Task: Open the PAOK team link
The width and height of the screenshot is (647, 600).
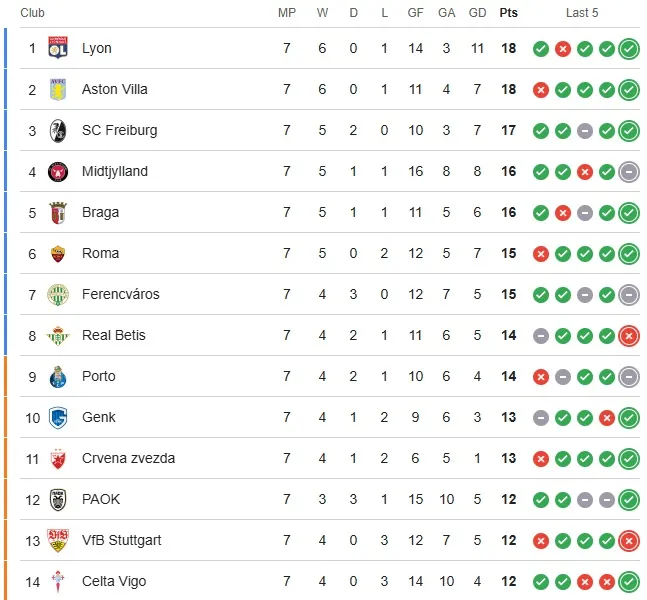Action: pos(100,499)
